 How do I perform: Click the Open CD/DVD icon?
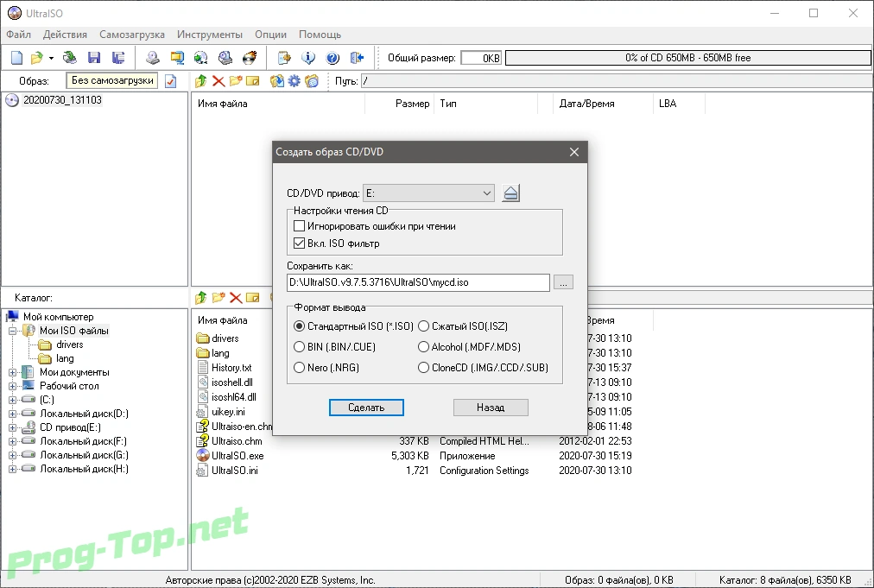tap(70, 57)
